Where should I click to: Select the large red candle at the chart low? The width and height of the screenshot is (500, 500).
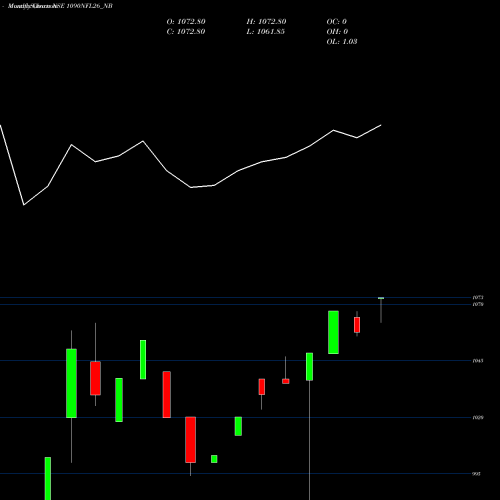190,440
